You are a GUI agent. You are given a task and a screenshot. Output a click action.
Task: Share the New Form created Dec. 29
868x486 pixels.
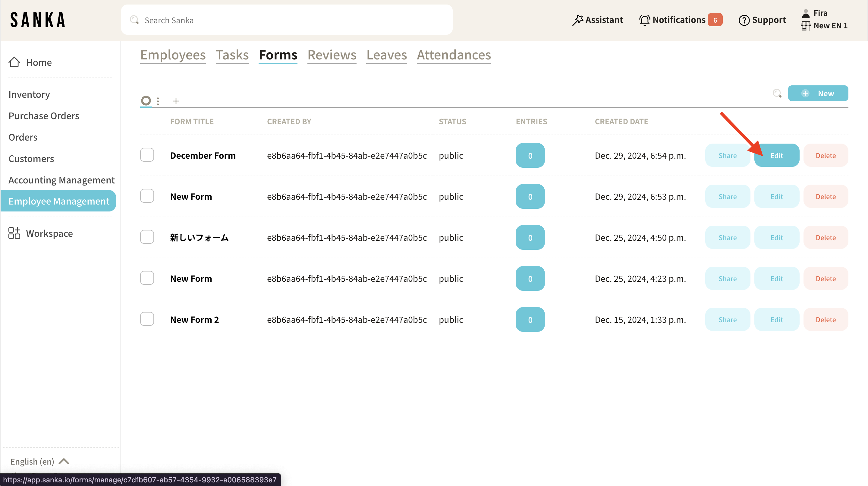click(728, 197)
